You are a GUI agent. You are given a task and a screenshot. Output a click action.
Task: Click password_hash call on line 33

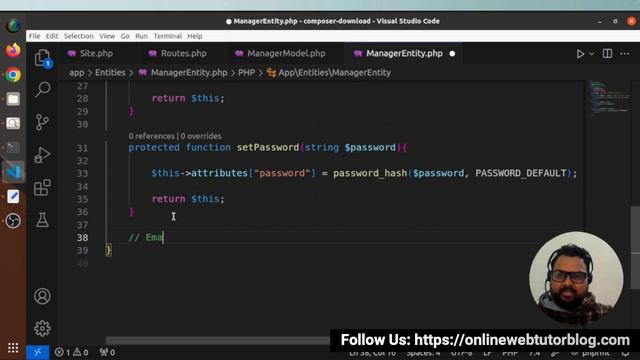(370, 173)
